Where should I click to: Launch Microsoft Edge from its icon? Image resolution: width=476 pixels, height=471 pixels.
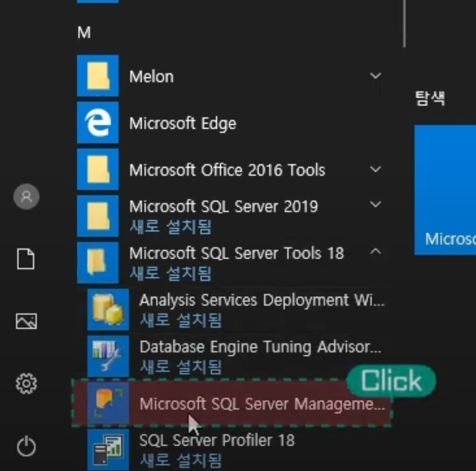coord(98,123)
